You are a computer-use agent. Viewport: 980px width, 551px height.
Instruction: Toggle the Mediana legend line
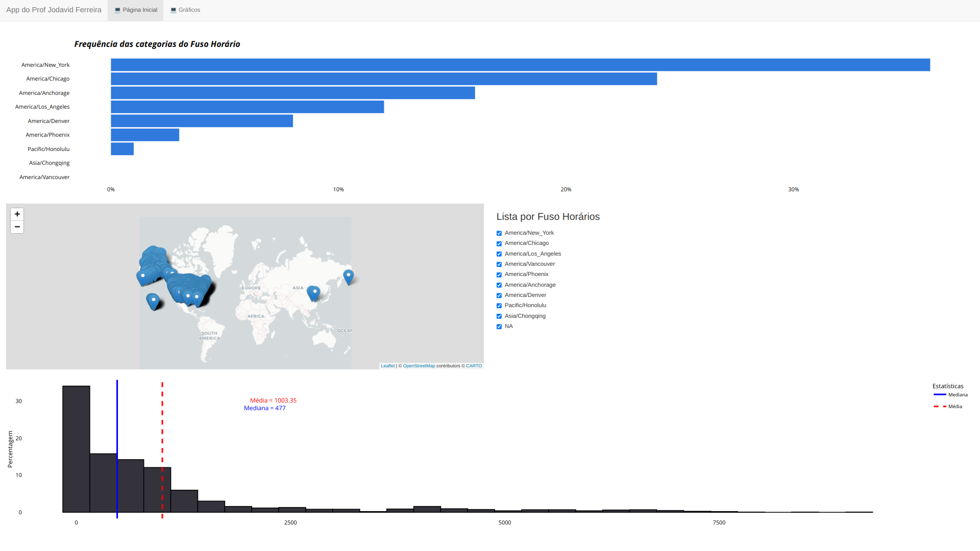tap(940, 395)
